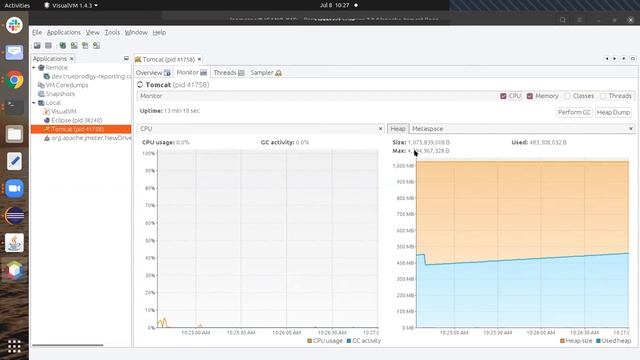Click the Applications panel horizontal scrollbar
The width and height of the screenshot is (640, 360).
pos(68,345)
